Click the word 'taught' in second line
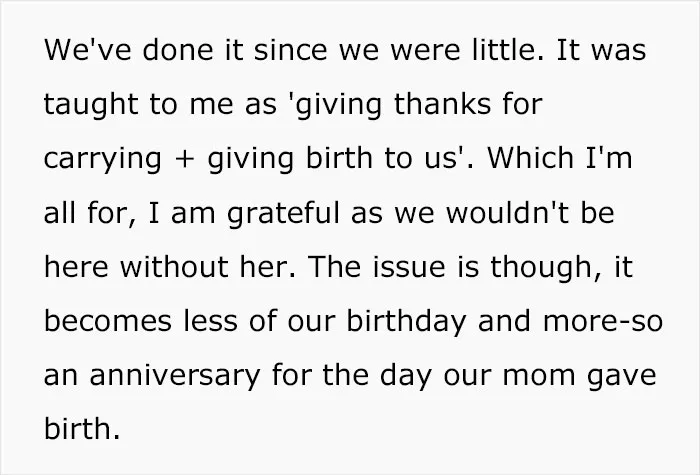The image size is (700, 475). coord(91,105)
